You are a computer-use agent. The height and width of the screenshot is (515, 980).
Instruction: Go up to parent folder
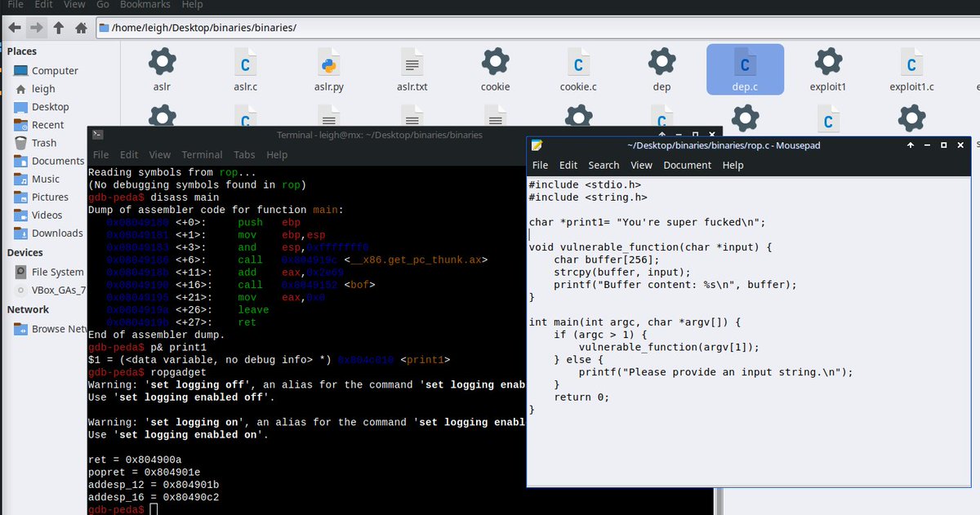[x=59, y=28]
